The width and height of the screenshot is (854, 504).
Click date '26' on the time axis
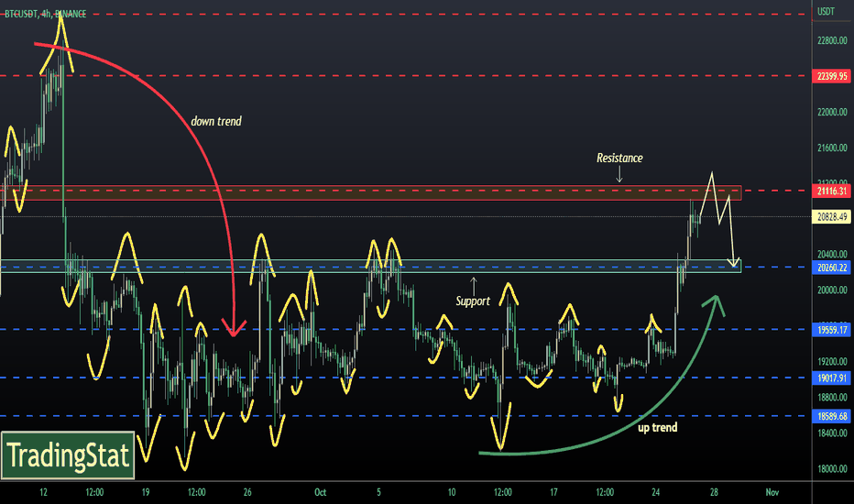(247, 492)
